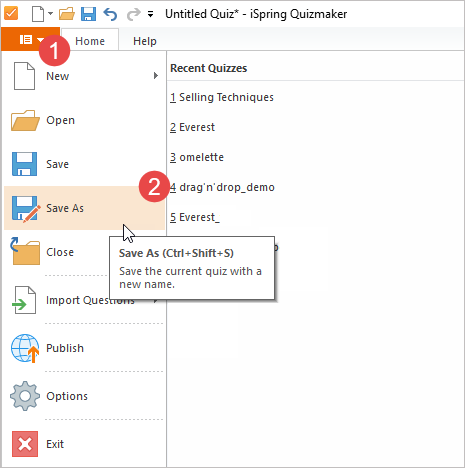Screen dimensions: 465x468
Task: Click the Save icon in quick access toolbar
Action: 88,14
